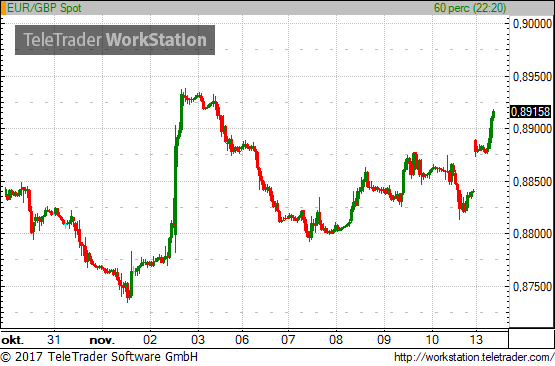Viewport: 555px width, 366px height.
Task: Click the EUR/GBP Spot chart title
Action: [x=44, y=8]
